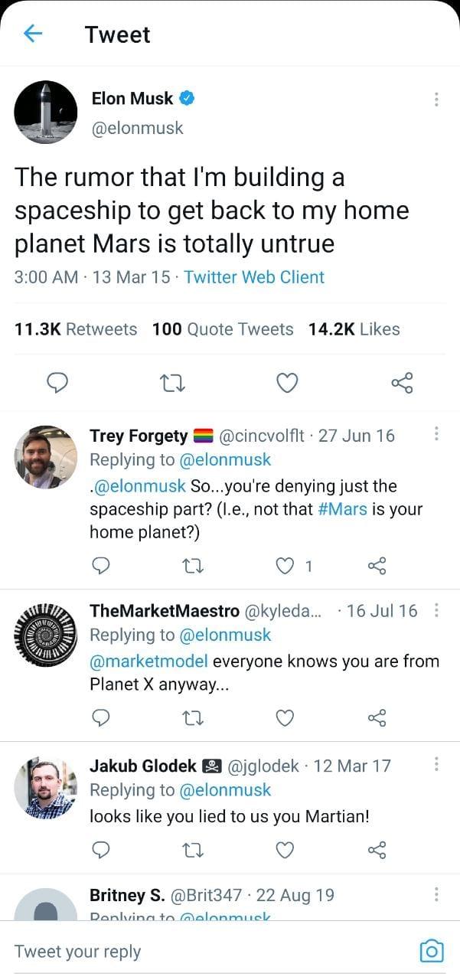View the 11.3K Retweets list
Image resolution: width=460 pixels, height=980 pixels.
(x=76, y=329)
